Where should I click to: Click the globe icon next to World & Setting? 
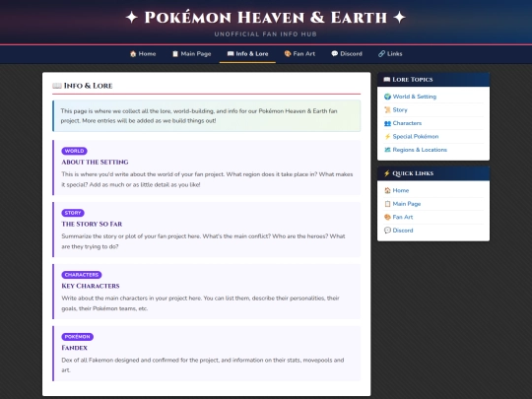tap(387, 97)
